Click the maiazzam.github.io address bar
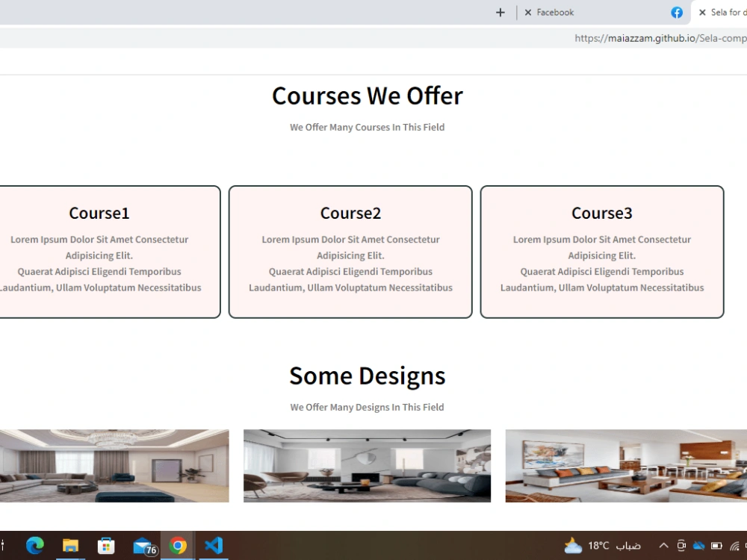Screen dimensions: 747x560 [373, 38]
